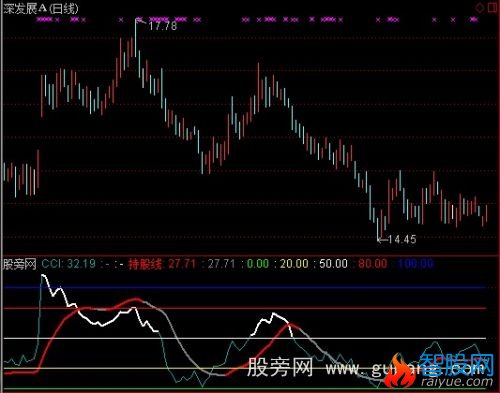Click the candlestick at the 17.78 peak

click(136, 37)
